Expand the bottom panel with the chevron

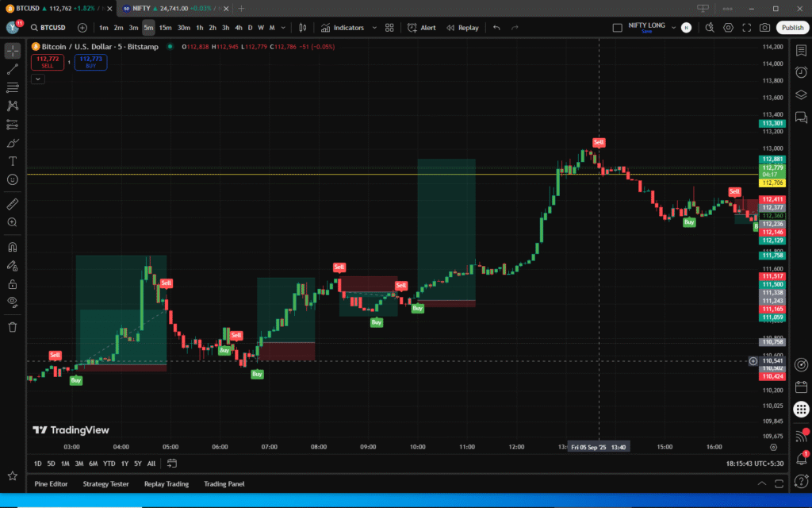point(762,483)
